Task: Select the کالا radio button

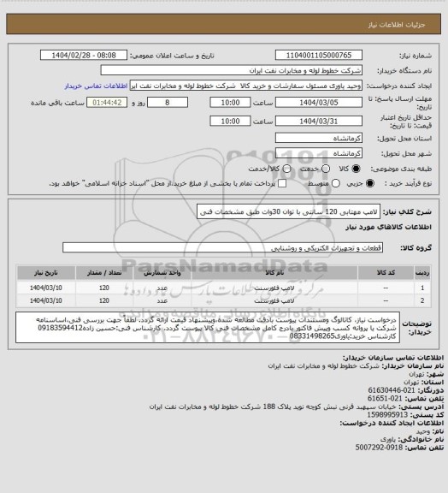Action: pyautogui.click(x=356, y=169)
